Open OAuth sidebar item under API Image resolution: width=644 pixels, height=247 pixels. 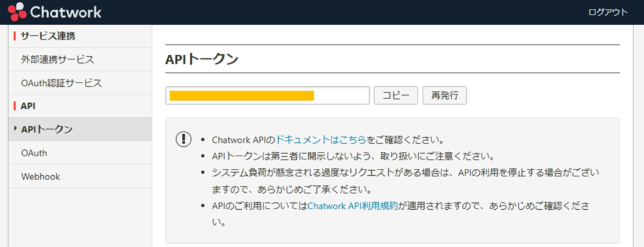pyautogui.click(x=80, y=153)
